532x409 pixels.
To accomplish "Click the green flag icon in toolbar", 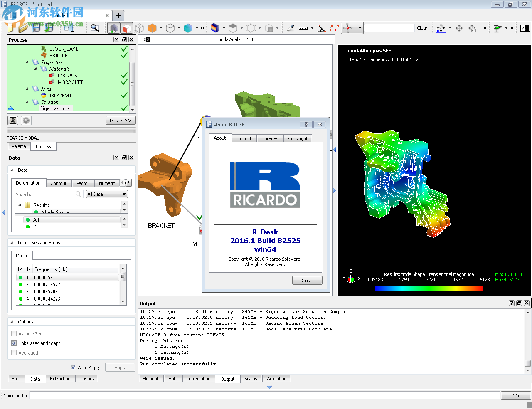I will click(x=498, y=28).
